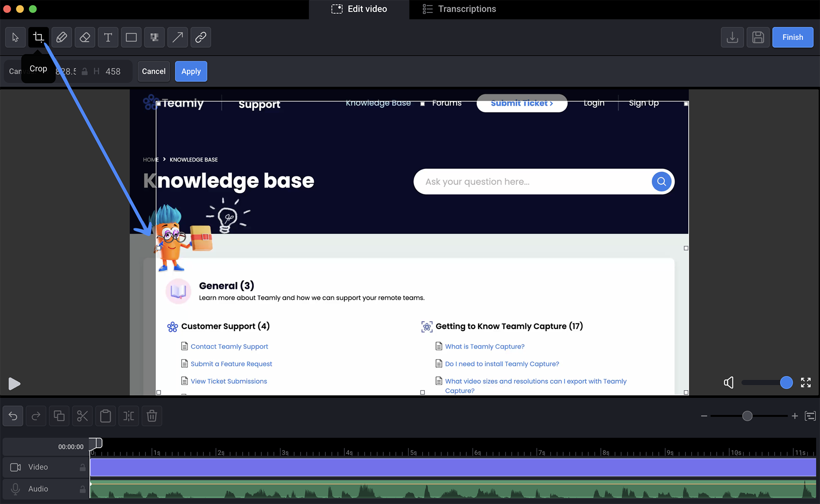820x504 pixels.
Task: Cut the clip with scissors icon
Action: [82, 416]
